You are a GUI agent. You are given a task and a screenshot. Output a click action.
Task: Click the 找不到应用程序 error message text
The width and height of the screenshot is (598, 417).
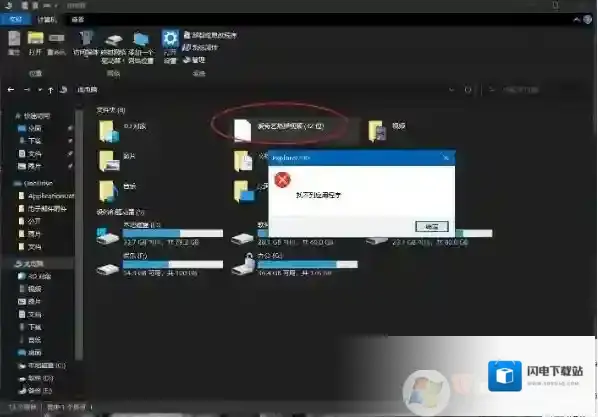coord(318,195)
